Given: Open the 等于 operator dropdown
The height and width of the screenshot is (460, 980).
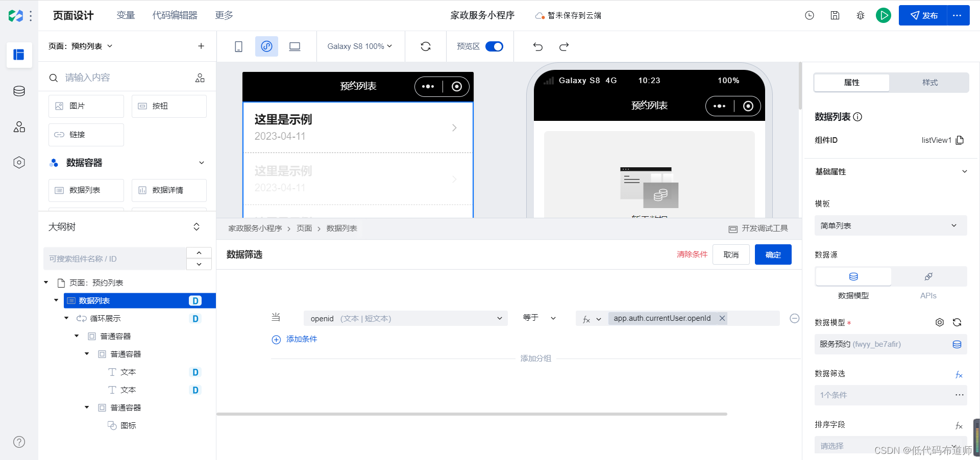Looking at the screenshot, I should pyautogui.click(x=540, y=318).
